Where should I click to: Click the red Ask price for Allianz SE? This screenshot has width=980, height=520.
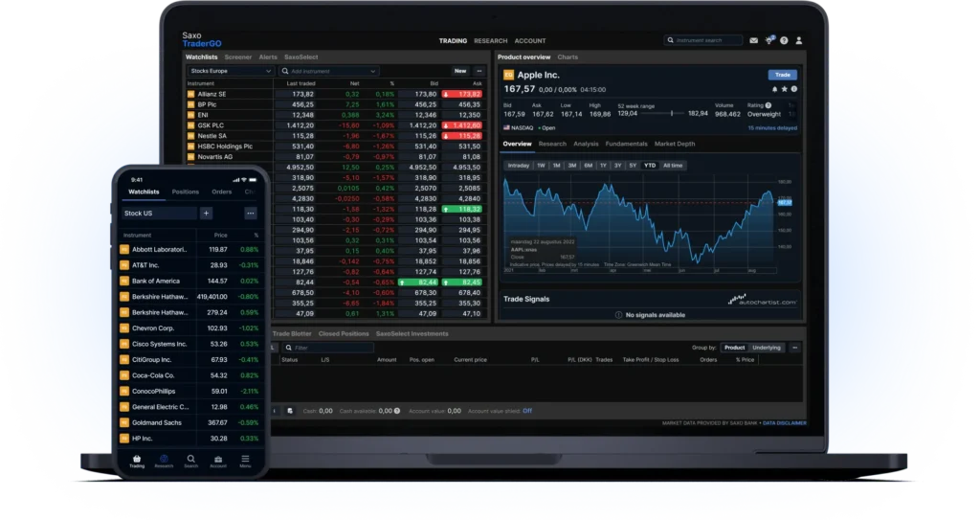pyautogui.click(x=462, y=95)
